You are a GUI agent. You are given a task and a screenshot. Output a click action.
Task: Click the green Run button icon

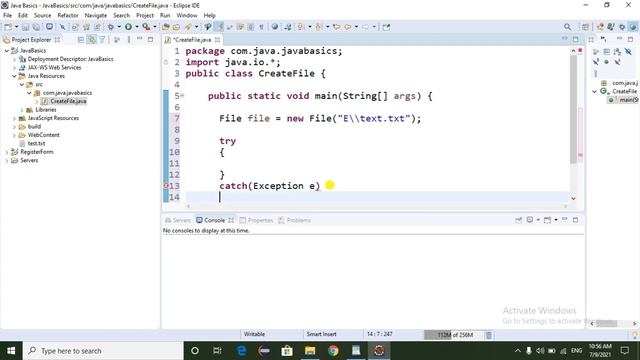coord(128,27)
